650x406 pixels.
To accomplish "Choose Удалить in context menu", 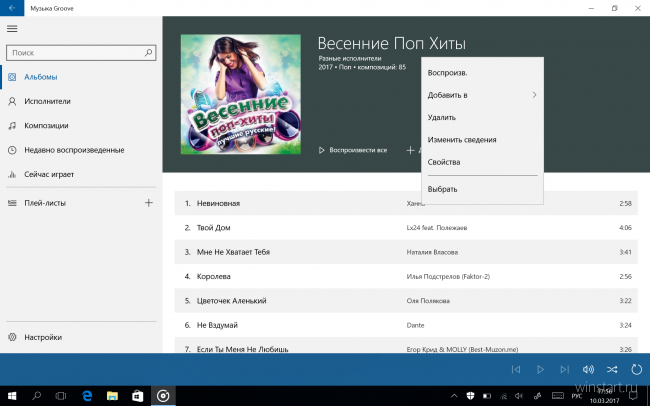I will (482, 117).
